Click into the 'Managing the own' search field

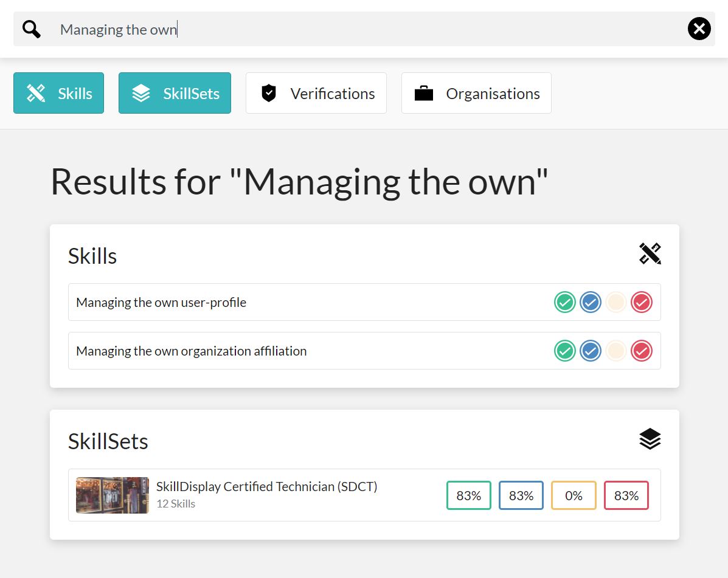point(364,29)
